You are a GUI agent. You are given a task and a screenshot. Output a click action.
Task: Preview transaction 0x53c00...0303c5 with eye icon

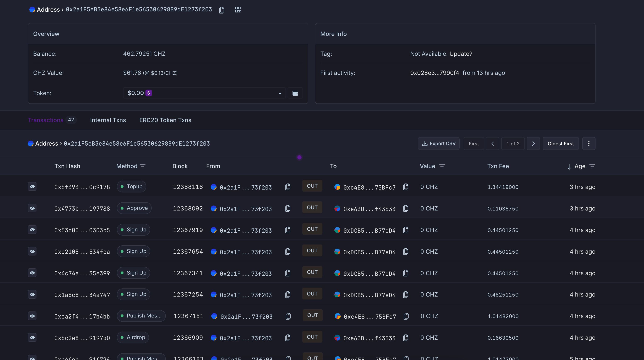pos(32,230)
